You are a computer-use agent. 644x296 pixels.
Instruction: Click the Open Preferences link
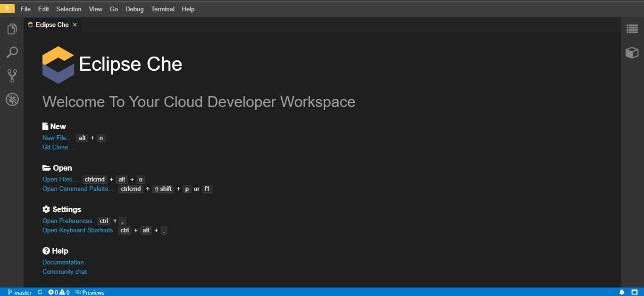tap(67, 221)
